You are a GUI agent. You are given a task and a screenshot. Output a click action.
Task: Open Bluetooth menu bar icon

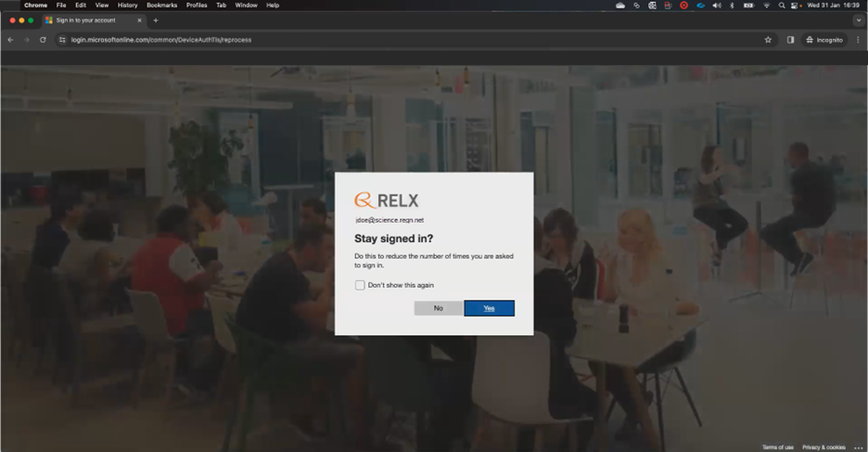pyautogui.click(x=732, y=5)
